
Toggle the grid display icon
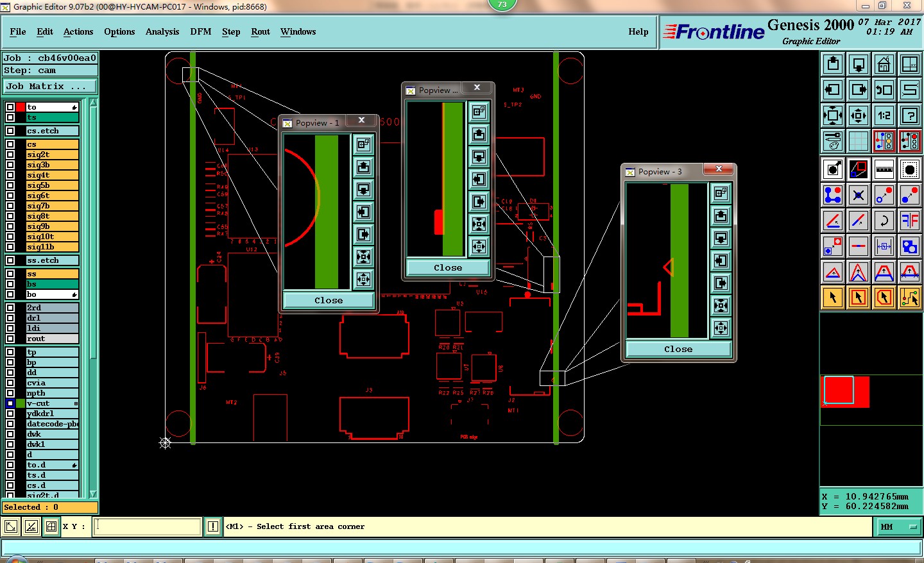(x=859, y=141)
